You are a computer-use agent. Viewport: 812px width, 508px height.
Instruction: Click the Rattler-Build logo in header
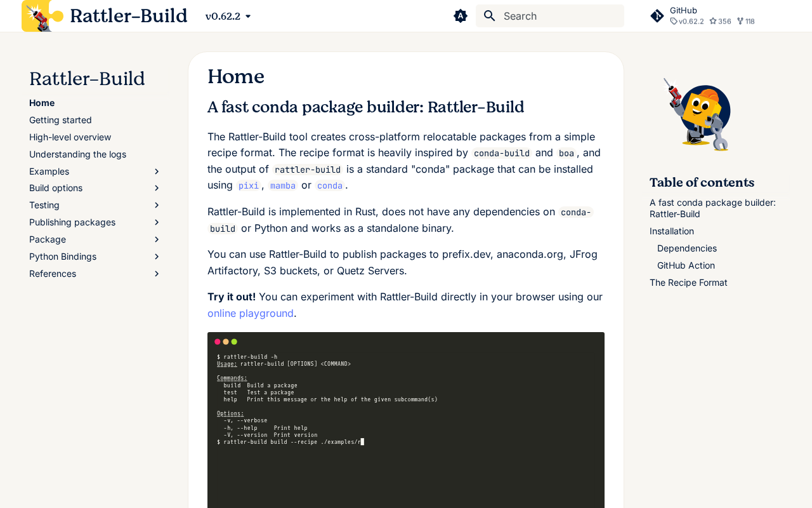42,16
